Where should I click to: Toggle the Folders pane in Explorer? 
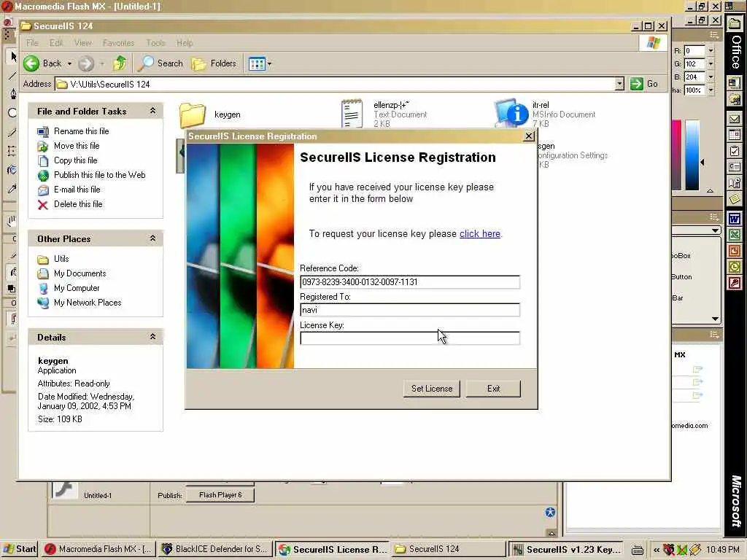coord(214,63)
